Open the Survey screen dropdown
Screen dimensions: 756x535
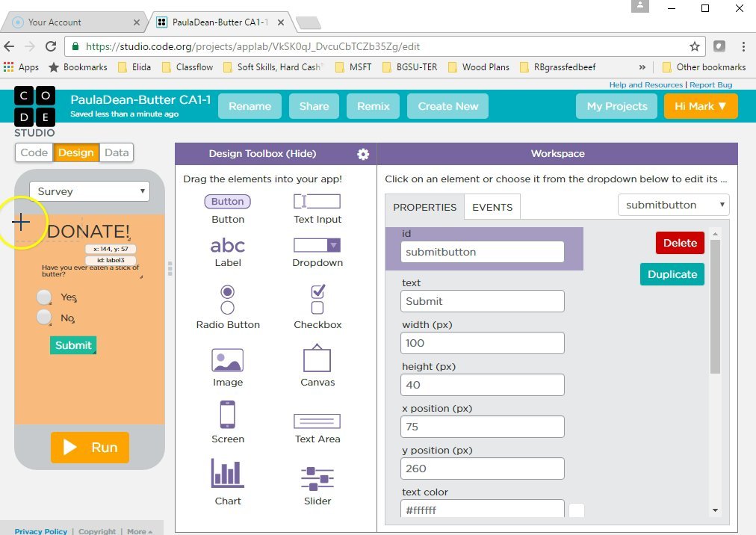90,191
